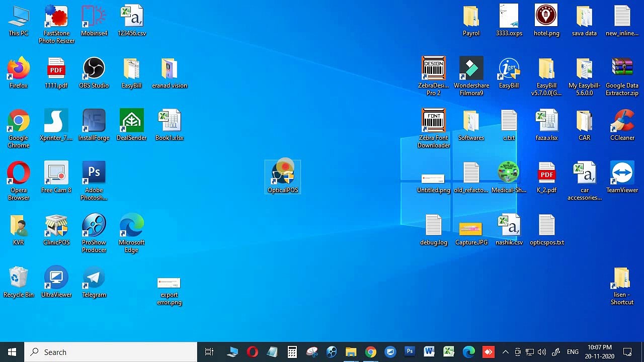This screenshot has width=644, height=362.
Task: Select Zebra Font Downloader shortcut
Action: pos(434,129)
